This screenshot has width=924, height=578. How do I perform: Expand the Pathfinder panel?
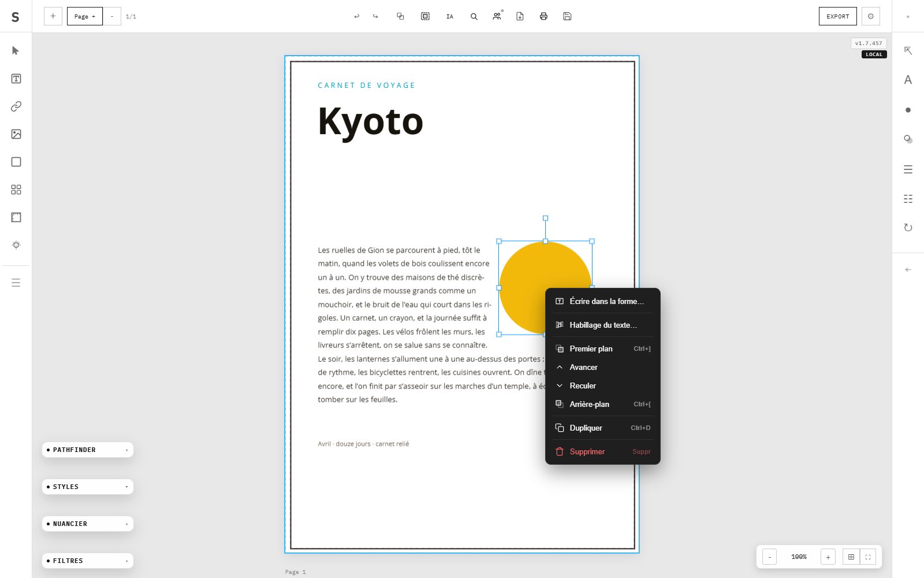click(x=88, y=450)
